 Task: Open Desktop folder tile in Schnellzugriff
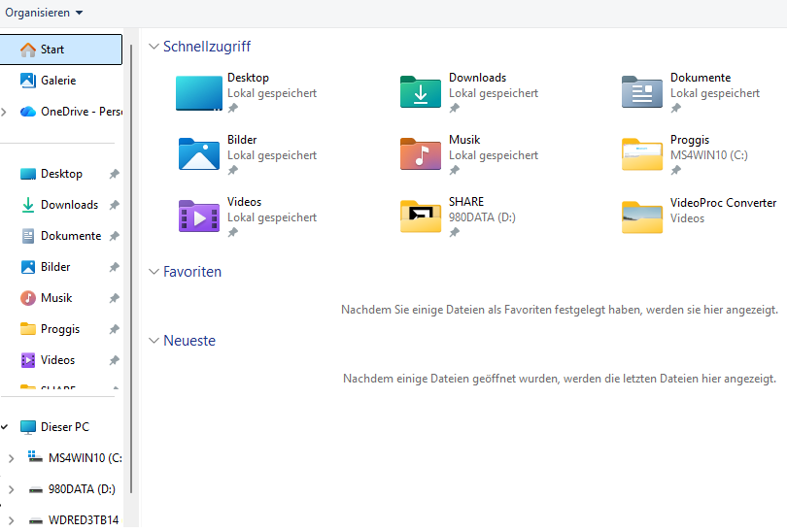click(x=247, y=92)
